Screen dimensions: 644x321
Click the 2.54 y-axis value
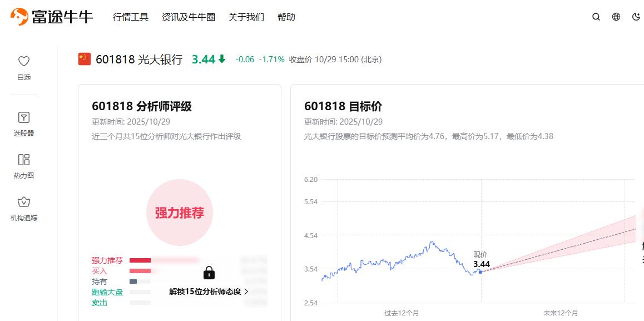coord(311,303)
